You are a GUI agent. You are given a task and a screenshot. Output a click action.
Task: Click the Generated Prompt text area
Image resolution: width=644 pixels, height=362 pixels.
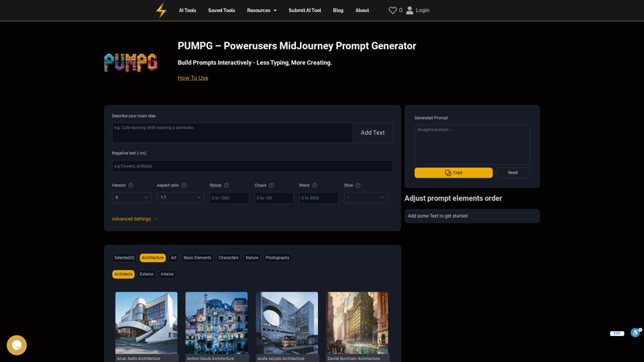(x=472, y=145)
